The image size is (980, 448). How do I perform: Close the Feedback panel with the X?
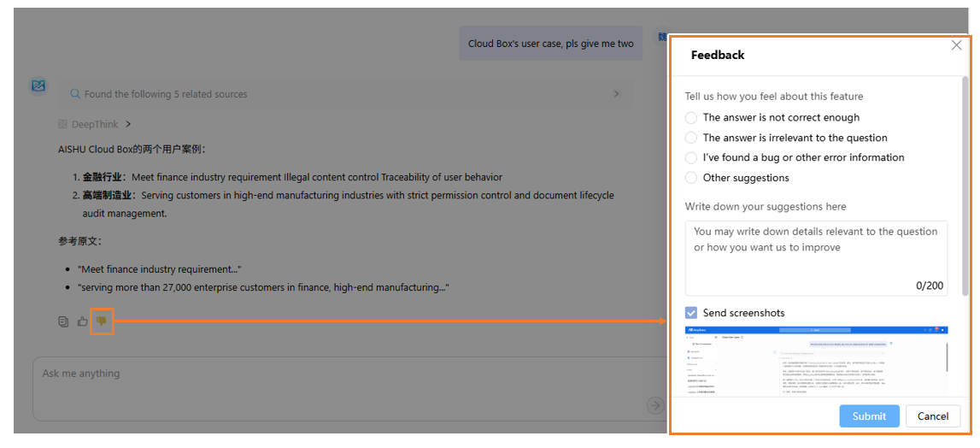pyautogui.click(x=956, y=45)
